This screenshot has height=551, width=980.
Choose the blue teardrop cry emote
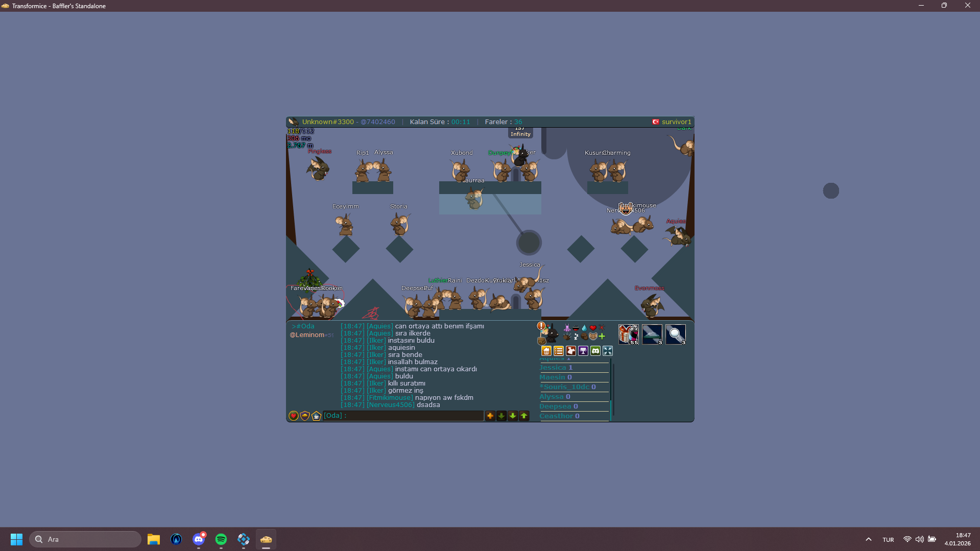[584, 328]
